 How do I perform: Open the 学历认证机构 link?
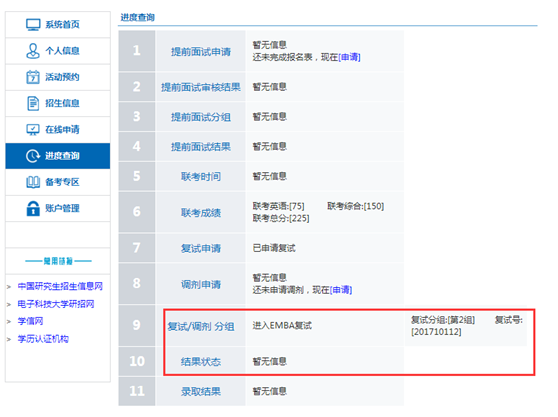click(x=43, y=339)
